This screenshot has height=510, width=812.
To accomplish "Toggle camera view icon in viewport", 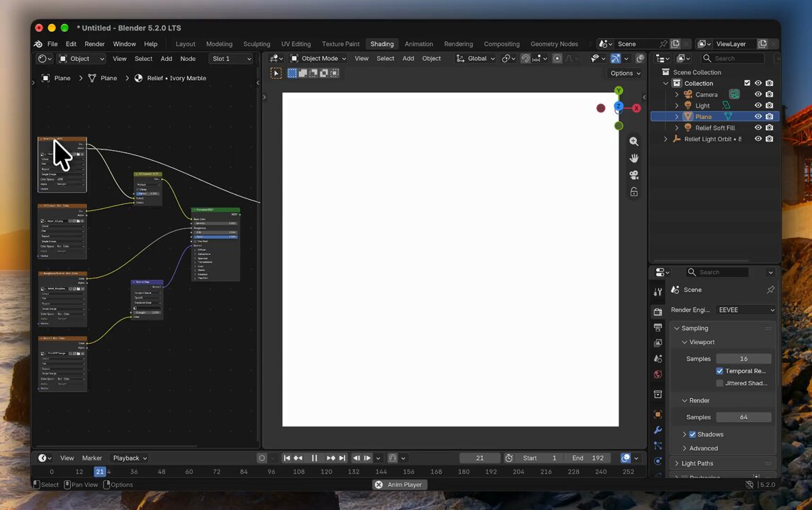I will 634,175.
